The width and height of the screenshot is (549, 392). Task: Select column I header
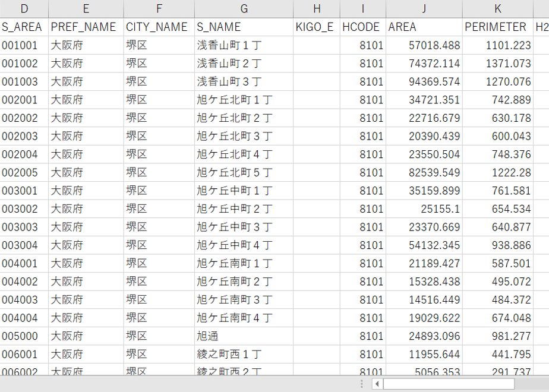tap(362, 9)
